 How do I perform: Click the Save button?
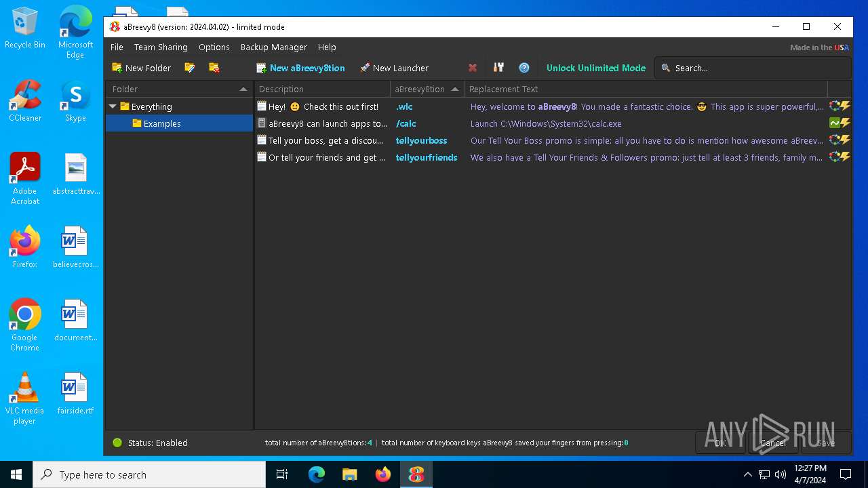click(826, 443)
